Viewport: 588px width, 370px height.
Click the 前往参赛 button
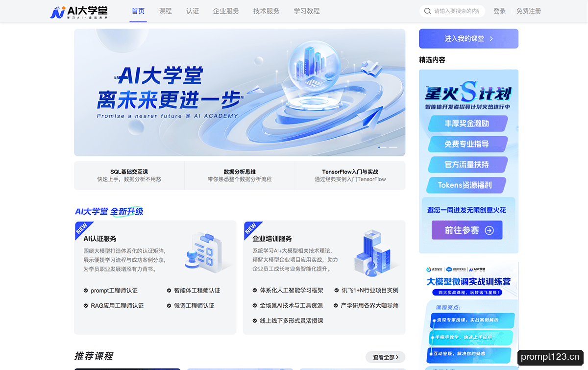point(467,230)
